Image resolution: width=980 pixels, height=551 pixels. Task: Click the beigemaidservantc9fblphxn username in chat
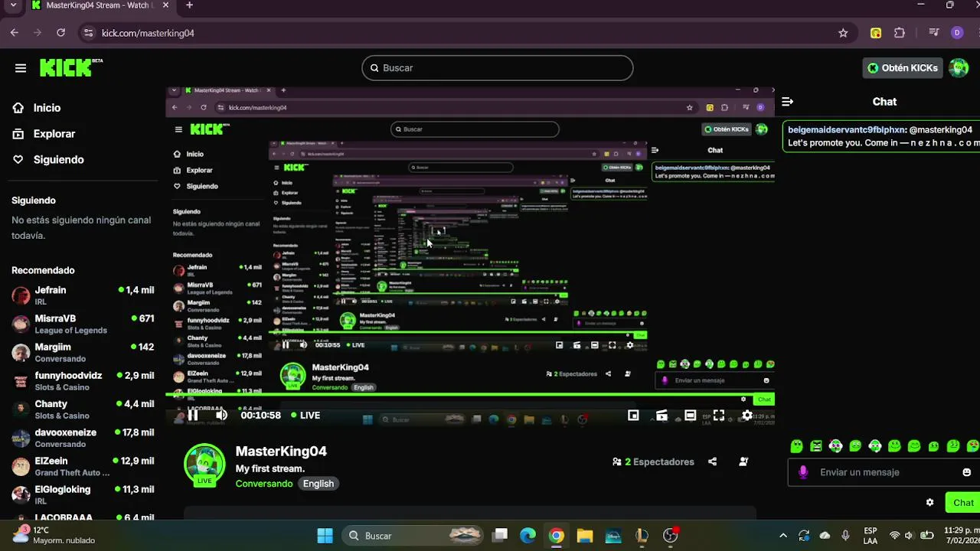[x=848, y=130]
